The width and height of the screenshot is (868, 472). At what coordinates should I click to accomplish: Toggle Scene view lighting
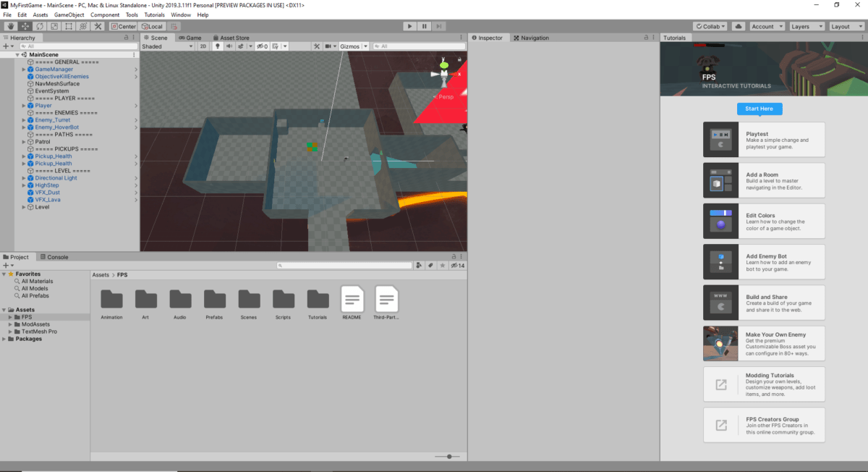218,46
